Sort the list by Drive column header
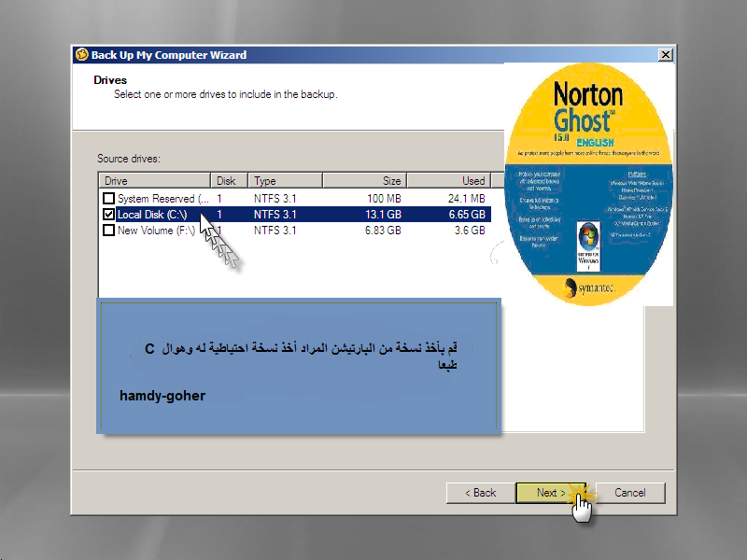Image resolution: width=747 pixels, height=560 pixels. [155, 180]
